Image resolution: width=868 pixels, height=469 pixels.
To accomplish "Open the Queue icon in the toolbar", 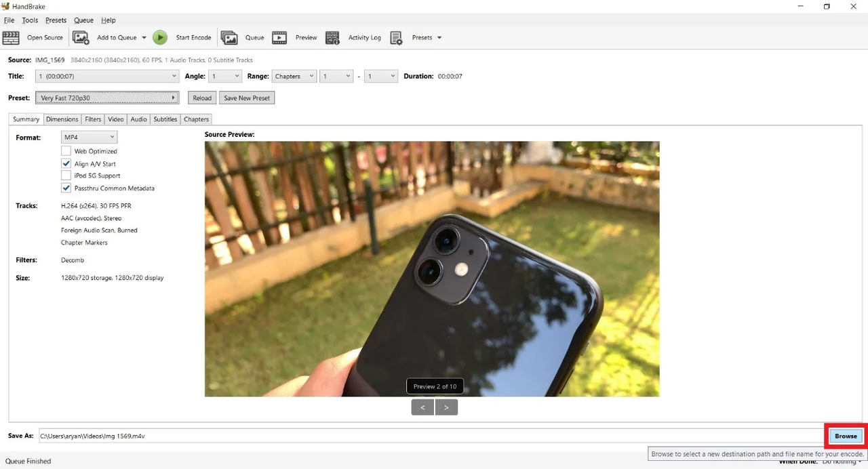I will pyautogui.click(x=229, y=37).
